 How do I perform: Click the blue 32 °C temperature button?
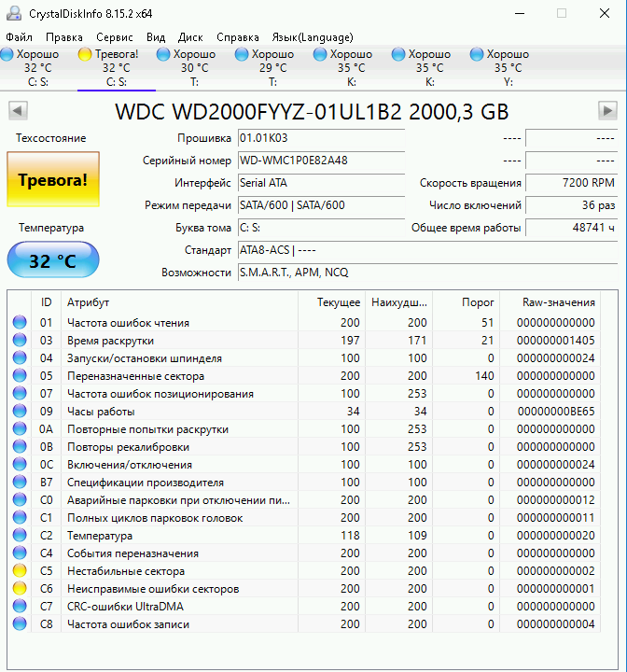coord(53,259)
